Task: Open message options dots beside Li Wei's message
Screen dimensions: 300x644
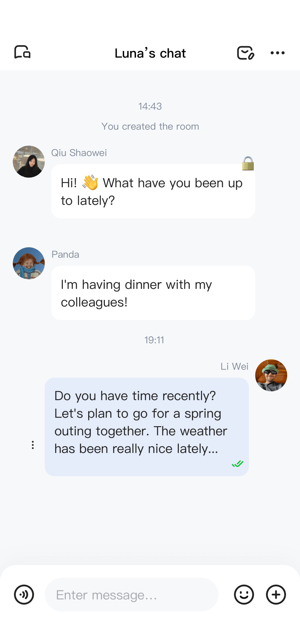Action: coord(33,445)
